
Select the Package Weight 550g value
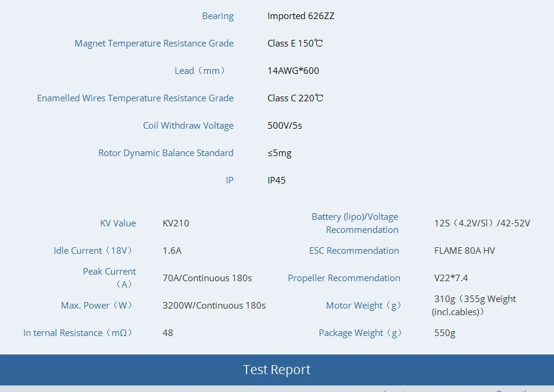(x=444, y=332)
